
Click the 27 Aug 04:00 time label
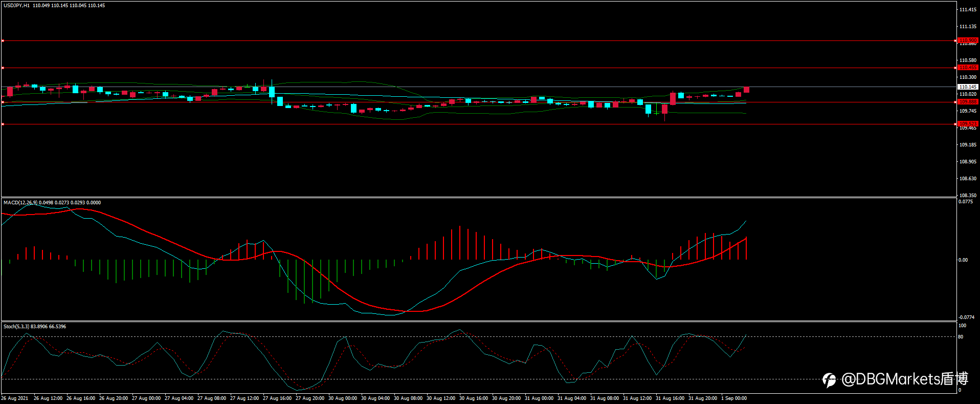point(179,398)
